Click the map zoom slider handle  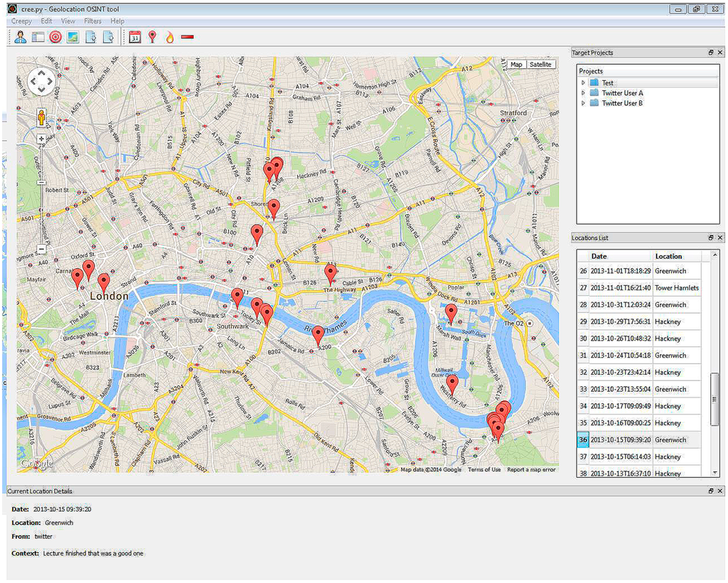(x=41, y=182)
